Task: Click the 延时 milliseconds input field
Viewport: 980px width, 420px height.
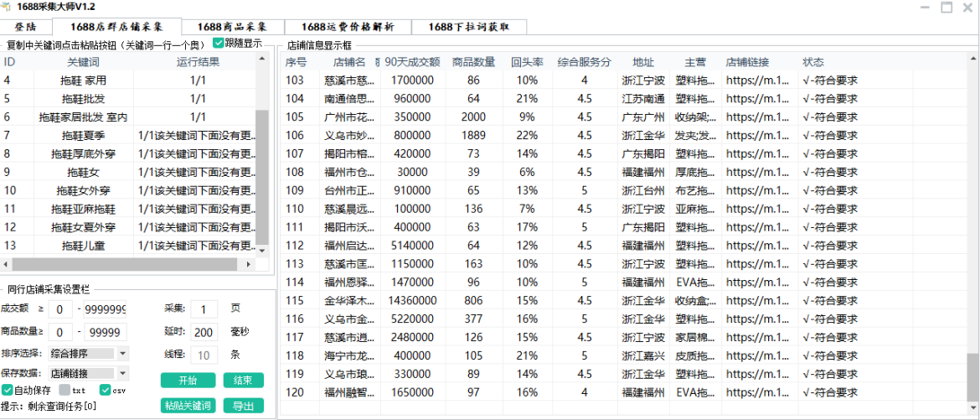Action: (204, 332)
